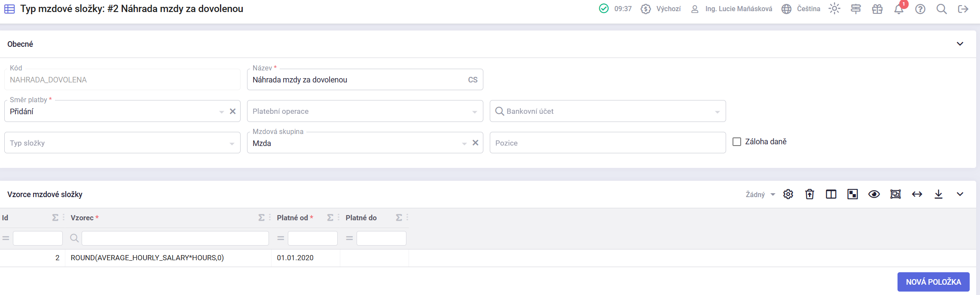Enable the Záloha daně checkbox

(x=737, y=142)
